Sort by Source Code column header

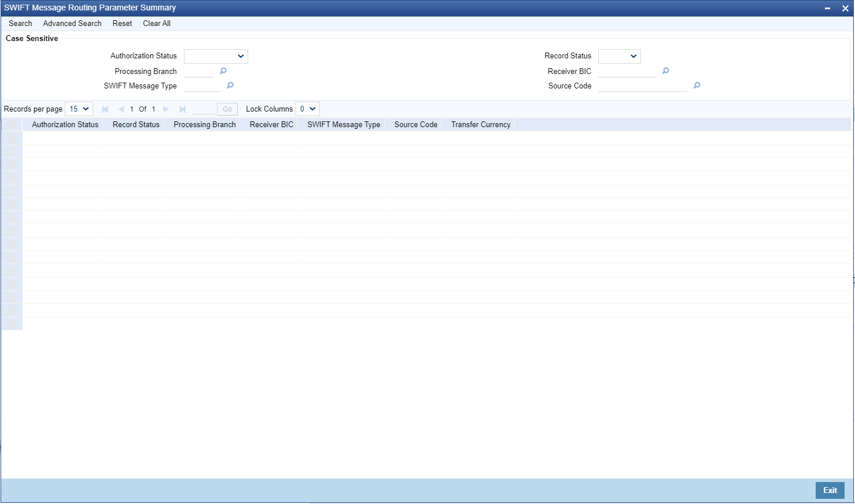point(416,125)
